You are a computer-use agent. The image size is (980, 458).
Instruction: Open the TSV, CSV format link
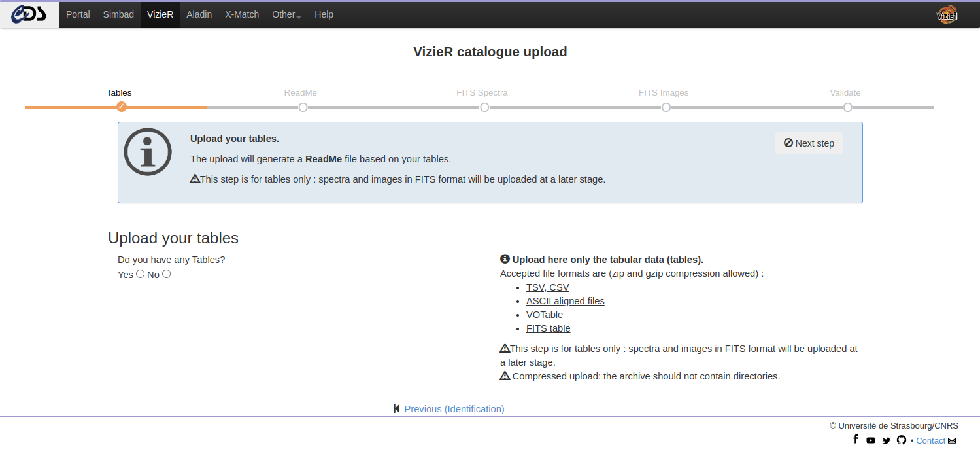(x=548, y=287)
